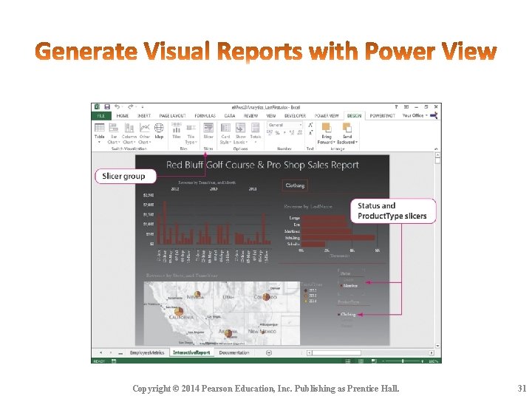Click the zoom out minus button
Screen dimensions: 532x399
click(383, 361)
